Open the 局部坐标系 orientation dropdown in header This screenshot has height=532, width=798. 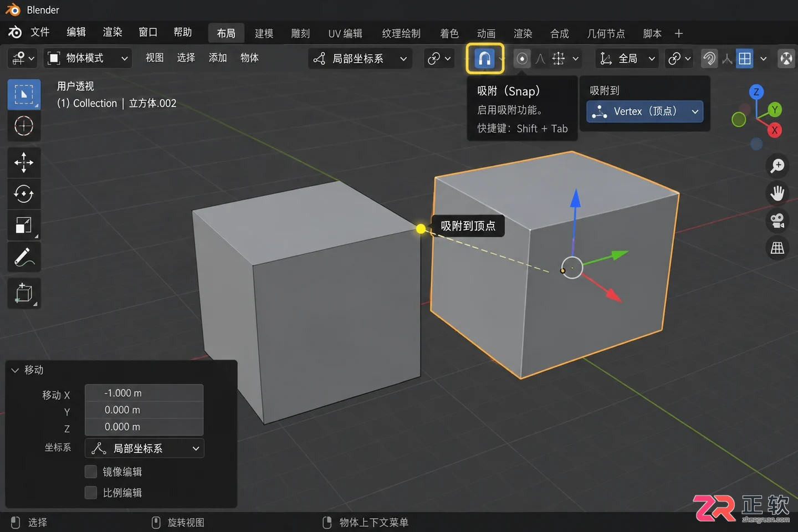pos(360,58)
